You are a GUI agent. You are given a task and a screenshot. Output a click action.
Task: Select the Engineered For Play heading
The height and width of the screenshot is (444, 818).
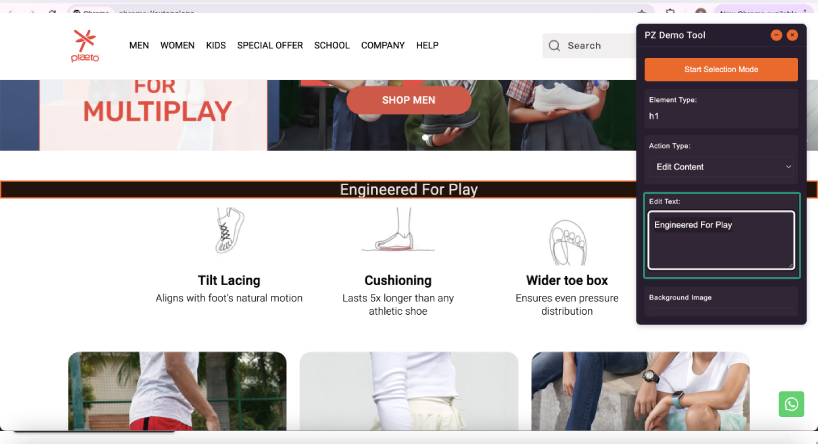[x=408, y=189]
